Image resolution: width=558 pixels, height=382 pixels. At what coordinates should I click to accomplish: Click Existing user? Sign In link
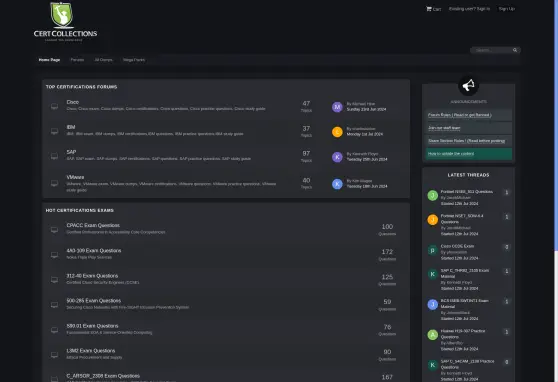469,9
